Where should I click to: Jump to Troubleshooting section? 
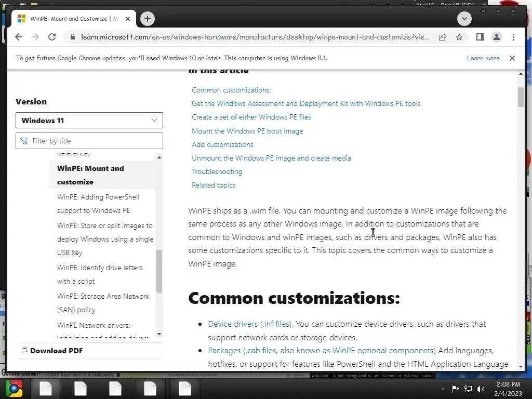pos(217,171)
